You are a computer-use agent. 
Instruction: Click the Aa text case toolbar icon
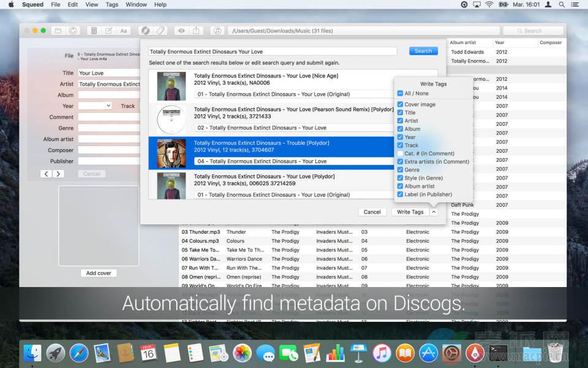(123, 31)
